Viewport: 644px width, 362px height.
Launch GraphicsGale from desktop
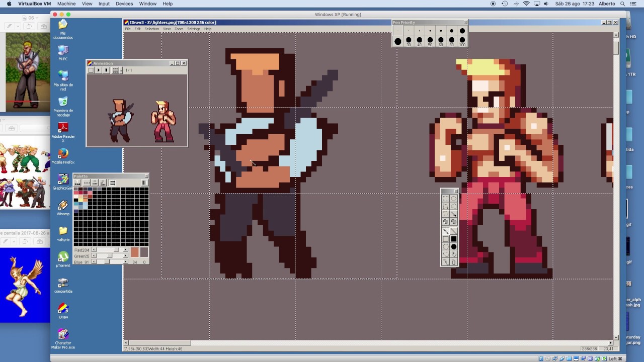pos(63,182)
